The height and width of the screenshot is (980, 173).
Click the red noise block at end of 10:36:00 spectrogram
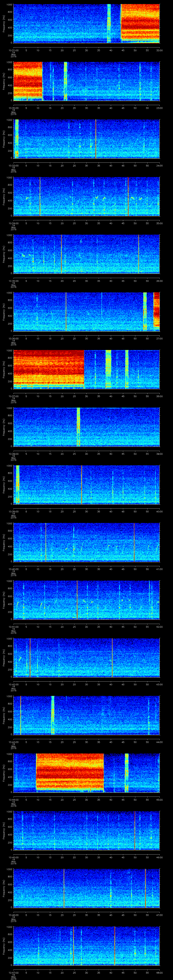(156, 310)
